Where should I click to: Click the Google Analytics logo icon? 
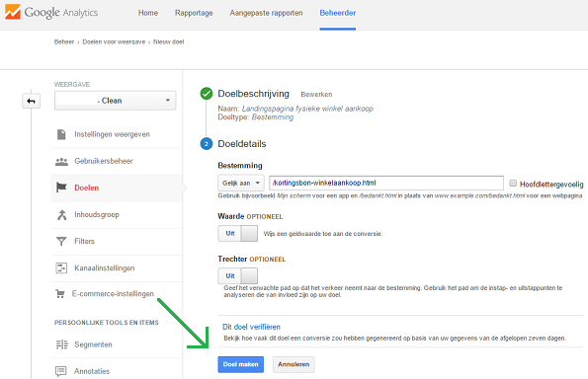[x=13, y=12]
